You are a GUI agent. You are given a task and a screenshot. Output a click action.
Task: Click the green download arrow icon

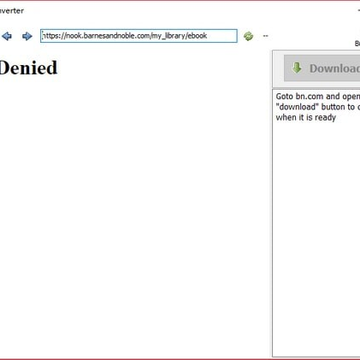[x=296, y=68]
